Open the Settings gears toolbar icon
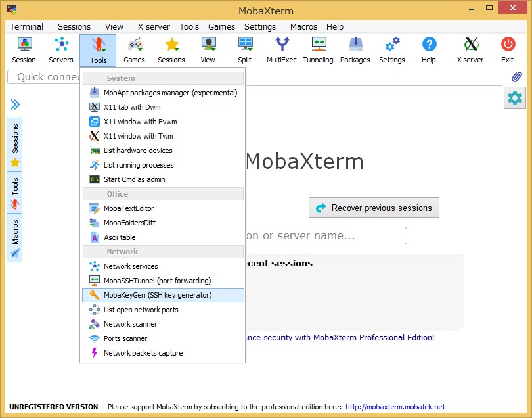The width and height of the screenshot is (532, 418). [392, 50]
